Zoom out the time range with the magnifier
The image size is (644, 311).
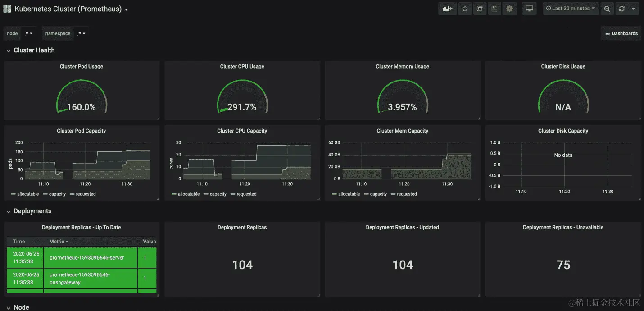607,8
